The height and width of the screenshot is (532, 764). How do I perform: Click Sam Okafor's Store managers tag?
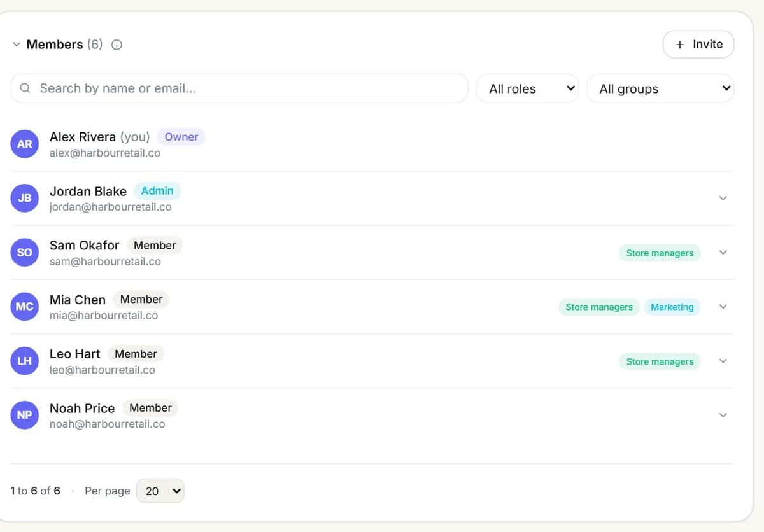tap(660, 253)
